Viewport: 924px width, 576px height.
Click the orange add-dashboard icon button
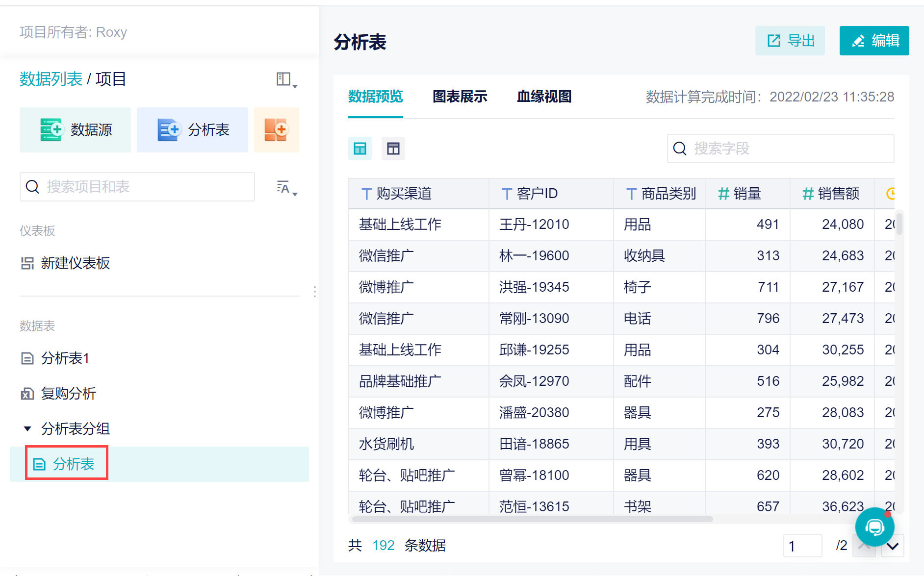pyautogui.click(x=276, y=130)
